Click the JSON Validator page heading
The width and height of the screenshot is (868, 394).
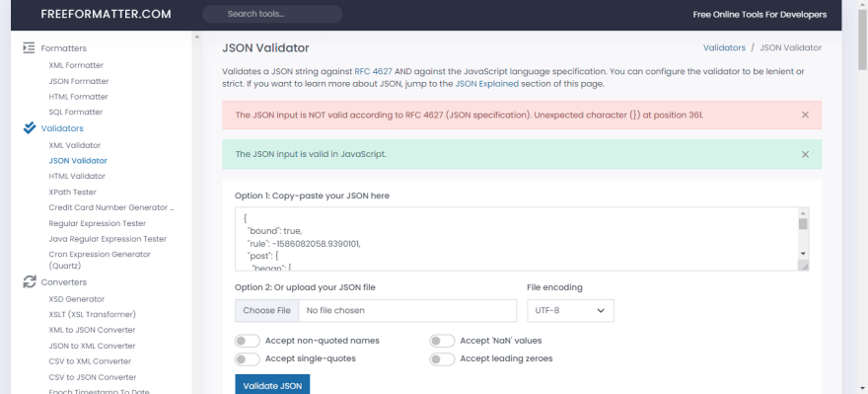click(265, 48)
